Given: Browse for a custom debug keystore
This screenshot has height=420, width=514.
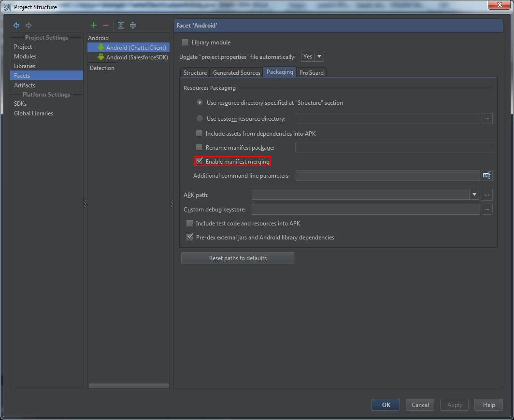Looking at the screenshot, I should click(487, 209).
